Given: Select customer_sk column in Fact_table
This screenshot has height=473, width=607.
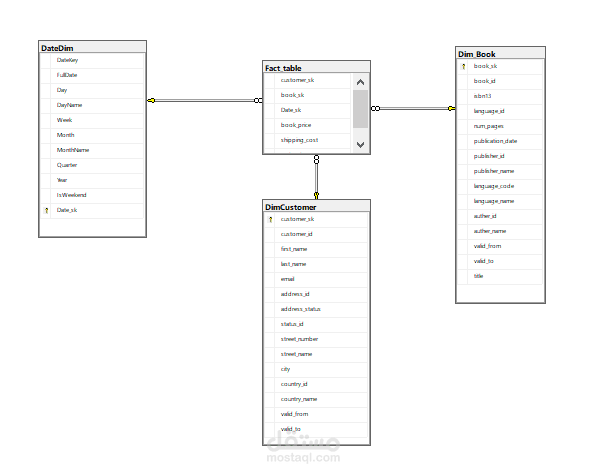Looking at the screenshot, I should [x=307, y=80].
